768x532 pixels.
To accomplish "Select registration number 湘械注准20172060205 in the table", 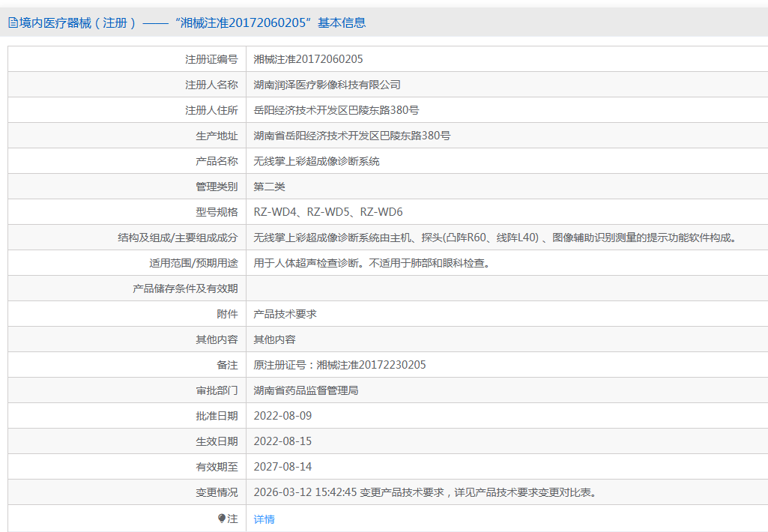I will coord(308,59).
